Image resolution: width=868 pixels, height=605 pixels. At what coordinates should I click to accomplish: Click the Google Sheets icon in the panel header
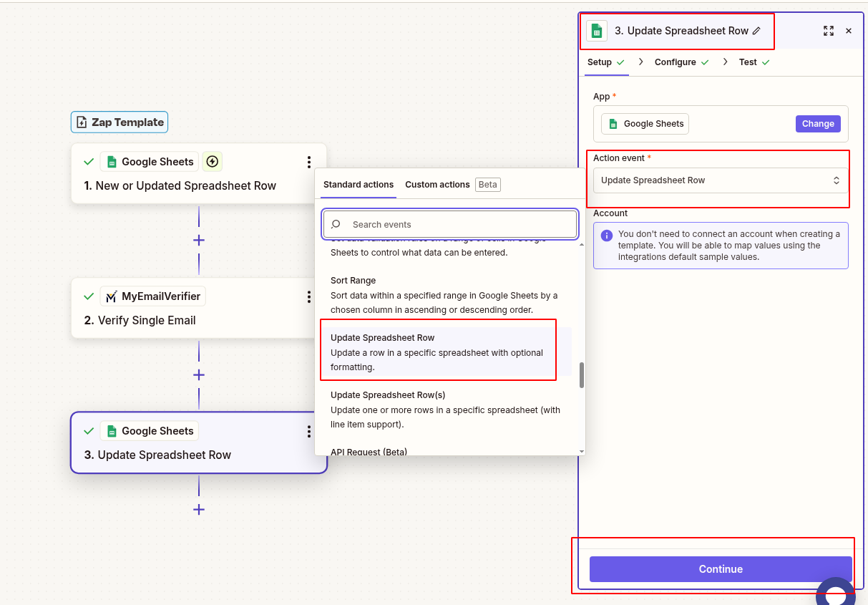(596, 30)
